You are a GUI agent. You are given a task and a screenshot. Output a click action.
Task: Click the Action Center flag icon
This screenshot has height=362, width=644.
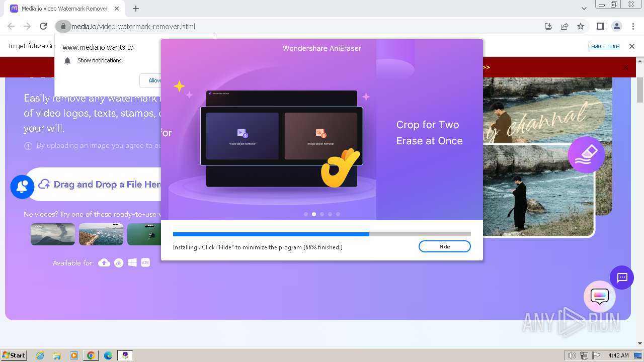point(596,355)
